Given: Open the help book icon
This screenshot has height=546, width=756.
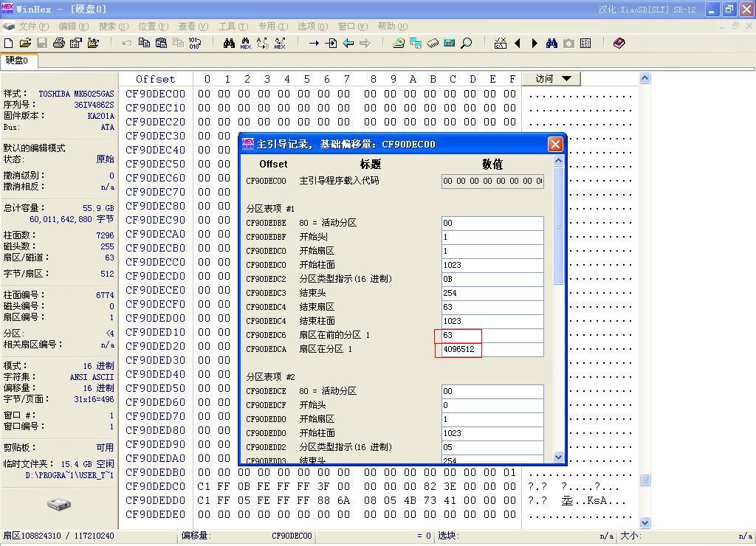Looking at the screenshot, I should (x=619, y=44).
